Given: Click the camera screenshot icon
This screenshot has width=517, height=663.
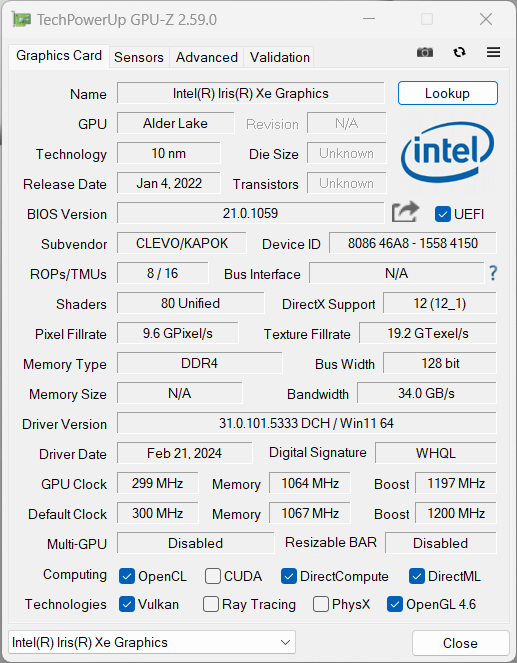Looking at the screenshot, I should tap(425, 52).
